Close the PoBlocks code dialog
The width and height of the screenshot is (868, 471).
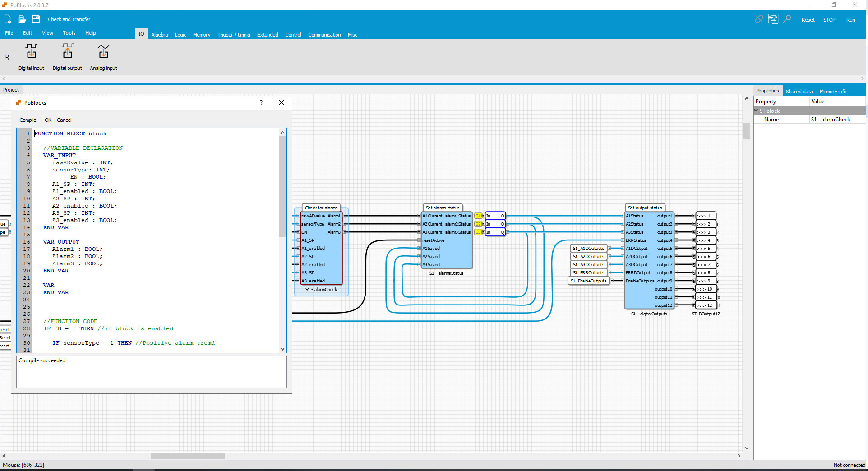point(282,102)
